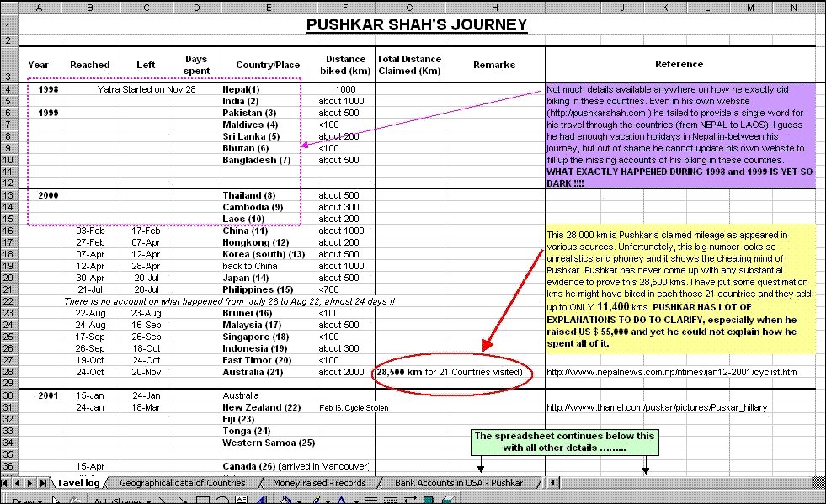The width and height of the screenshot is (826, 504).
Task: Select column E header
Action: pyautogui.click(x=268, y=8)
